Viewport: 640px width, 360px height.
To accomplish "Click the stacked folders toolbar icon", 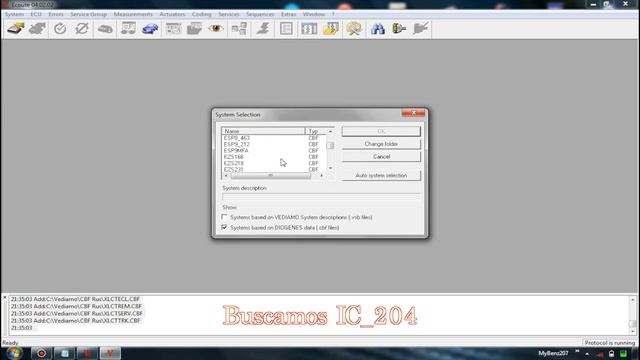I will coord(194,29).
